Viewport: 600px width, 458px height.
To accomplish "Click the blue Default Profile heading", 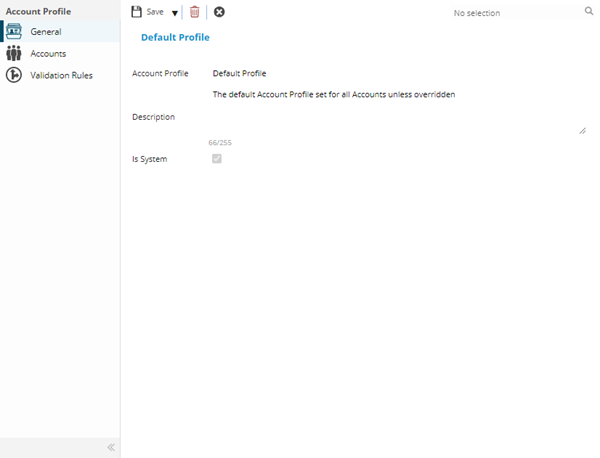I will click(x=175, y=37).
